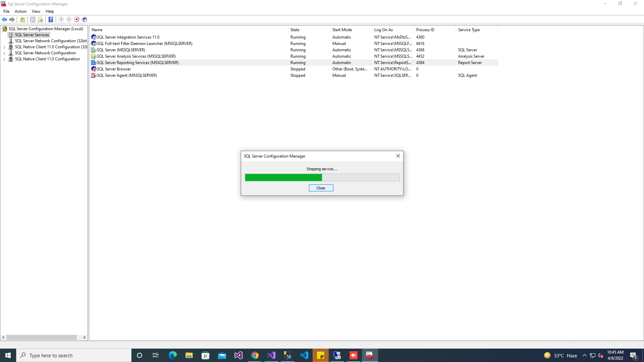644x362 pixels.
Task: Click the Stop Service red square icon
Action: (77, 19)
